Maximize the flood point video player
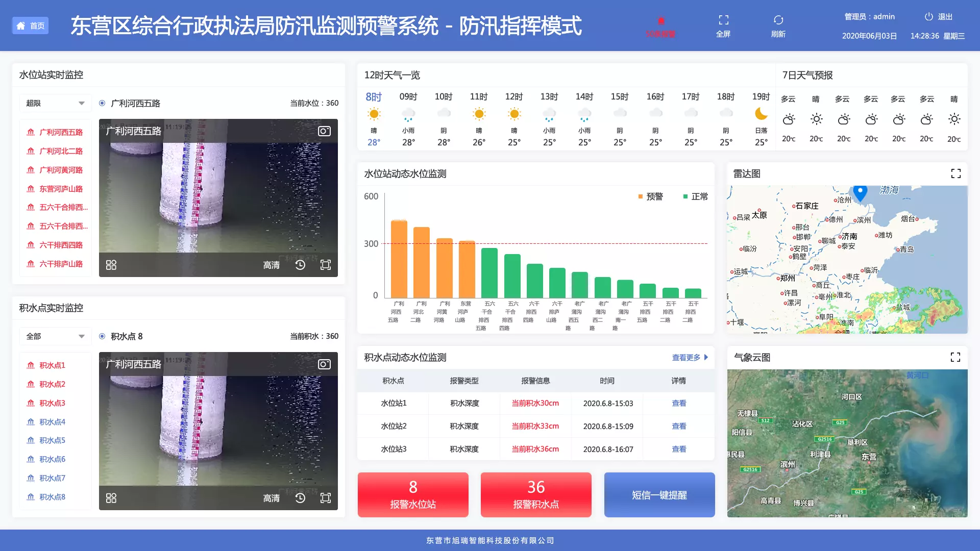980x551 pixels. (325, 498)
